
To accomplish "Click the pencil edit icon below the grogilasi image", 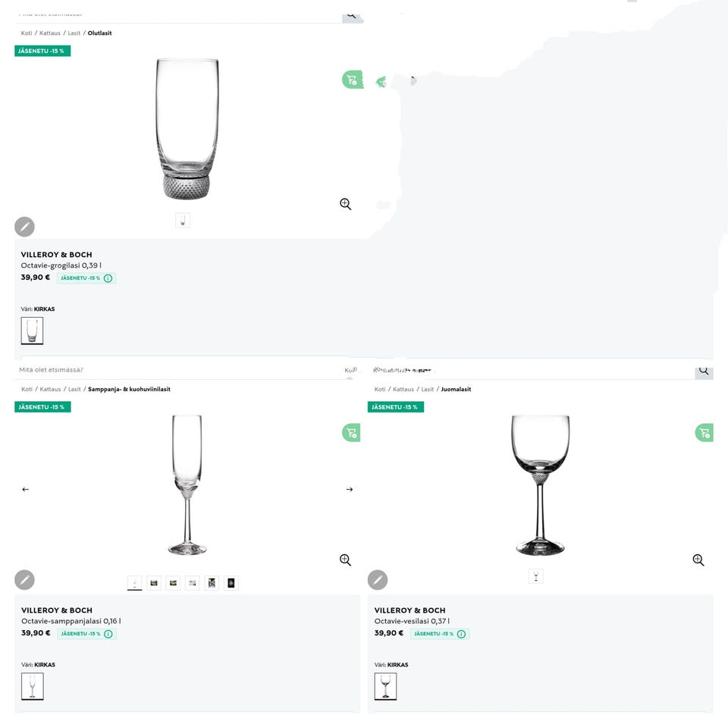I will [24, 226].
